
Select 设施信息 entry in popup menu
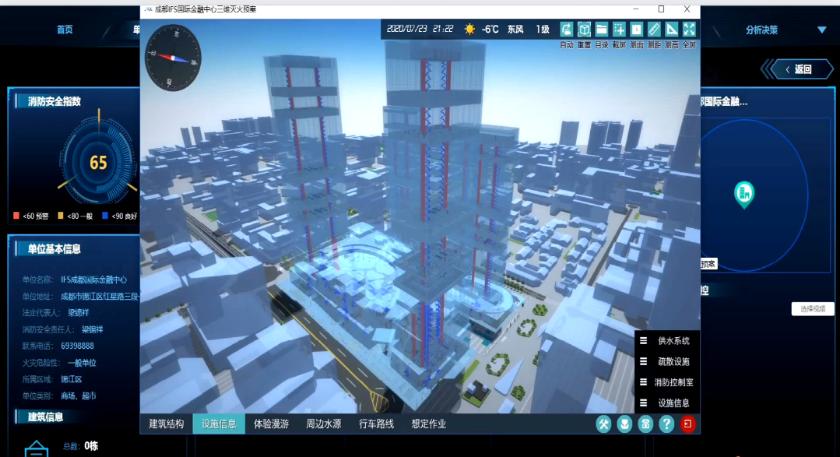pos(673,403)
